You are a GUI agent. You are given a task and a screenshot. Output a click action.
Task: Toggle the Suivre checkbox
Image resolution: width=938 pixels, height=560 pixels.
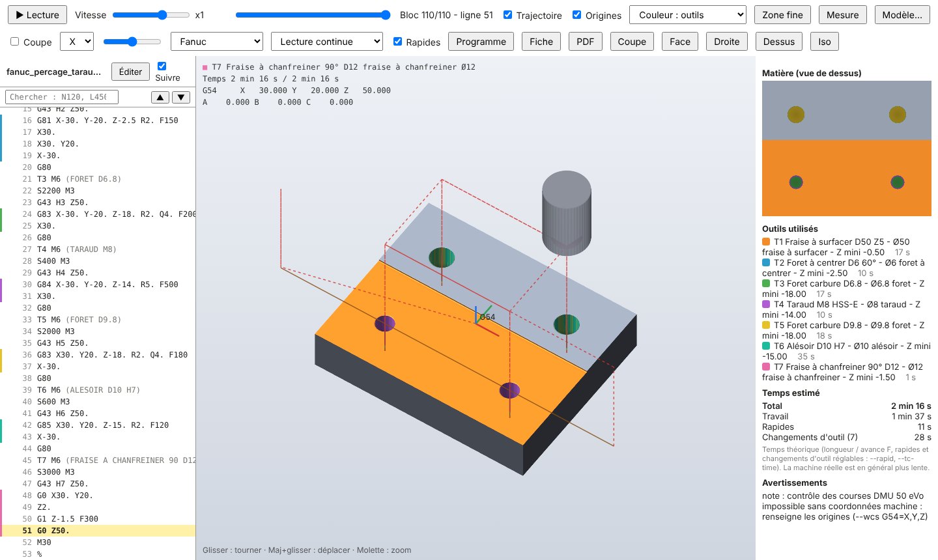pyautogui.click(x=162, y=66)
